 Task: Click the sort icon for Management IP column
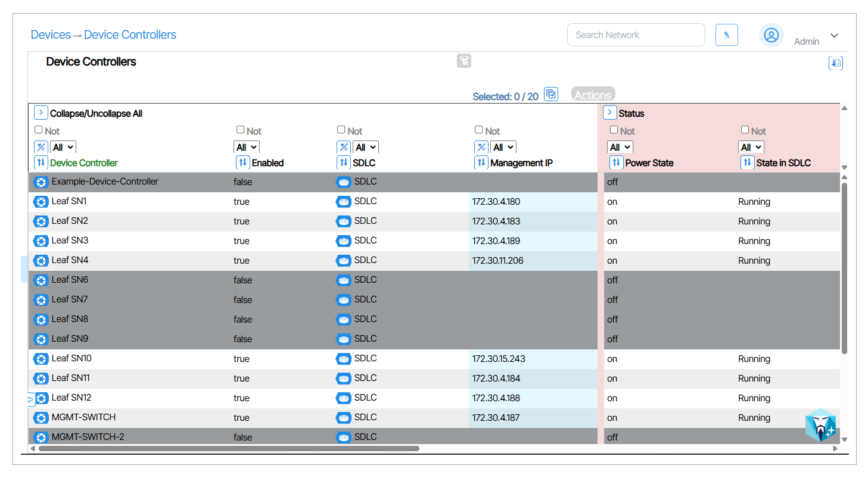click(x=481, y=163)
